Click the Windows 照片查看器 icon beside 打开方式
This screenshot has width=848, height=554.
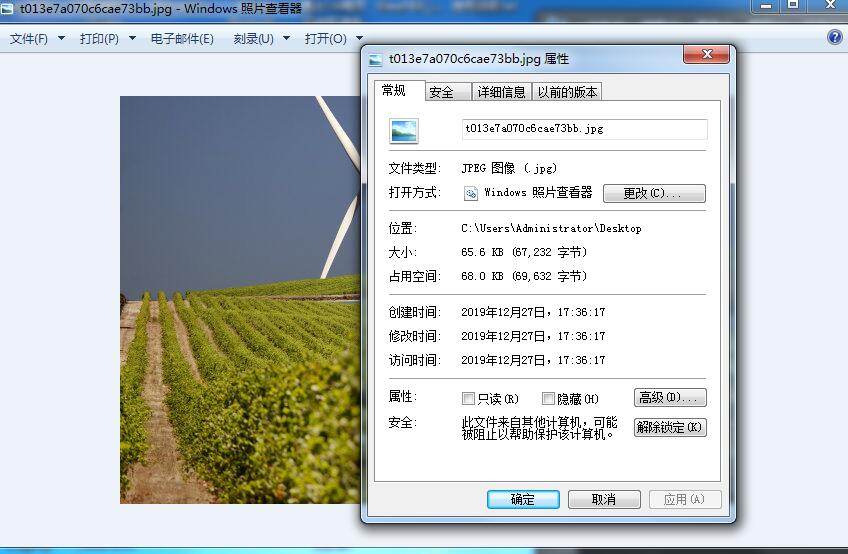pos(471,193)
